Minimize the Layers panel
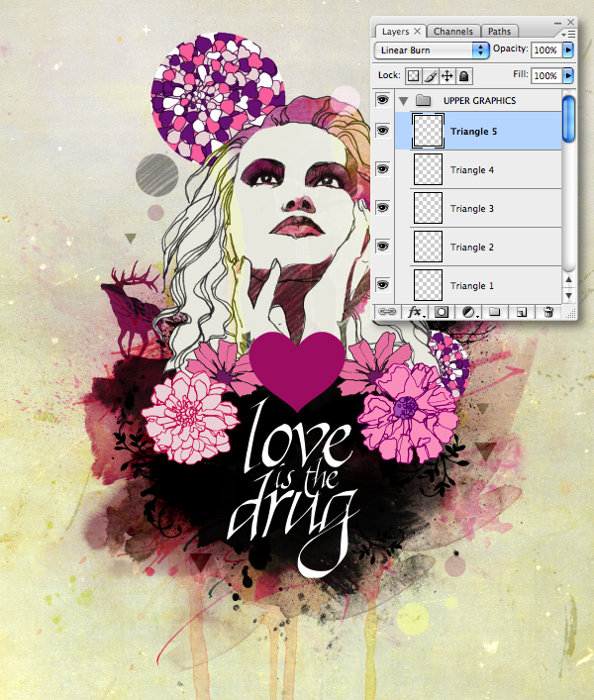Viewport: 594px width, 700px height. pos(557,23)
